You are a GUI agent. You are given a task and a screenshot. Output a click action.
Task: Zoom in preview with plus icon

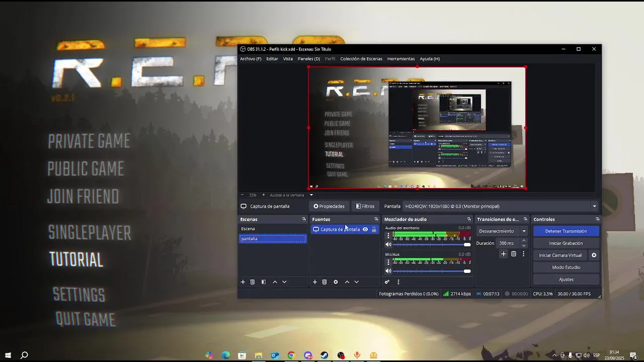pos(263,195)
